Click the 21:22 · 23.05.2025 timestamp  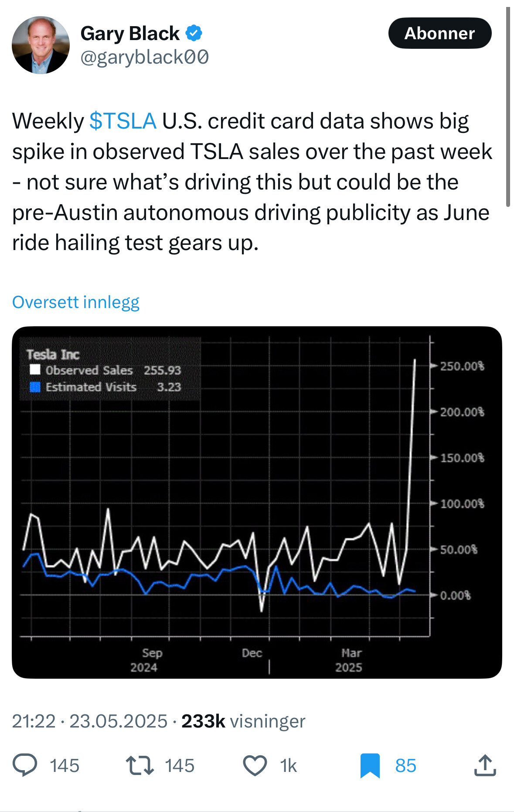tap(90, 721)
